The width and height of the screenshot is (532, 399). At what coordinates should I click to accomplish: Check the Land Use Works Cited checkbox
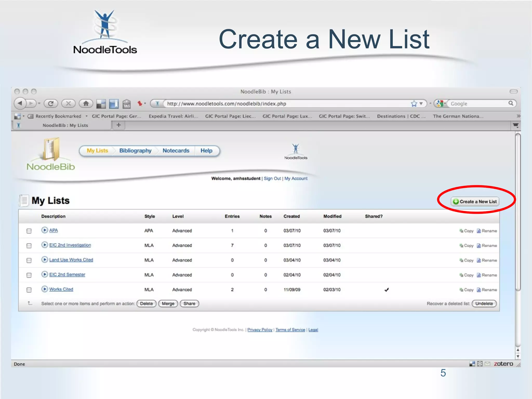coord(29,260)
